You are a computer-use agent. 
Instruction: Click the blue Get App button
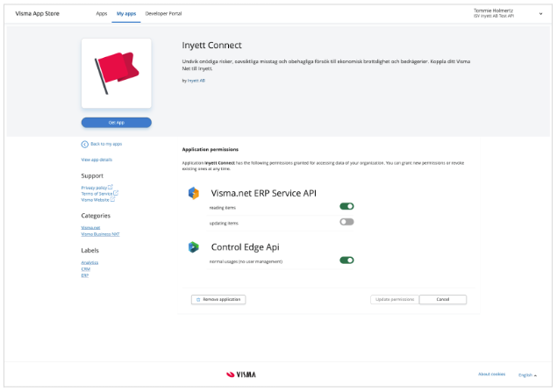coord(117,123)
